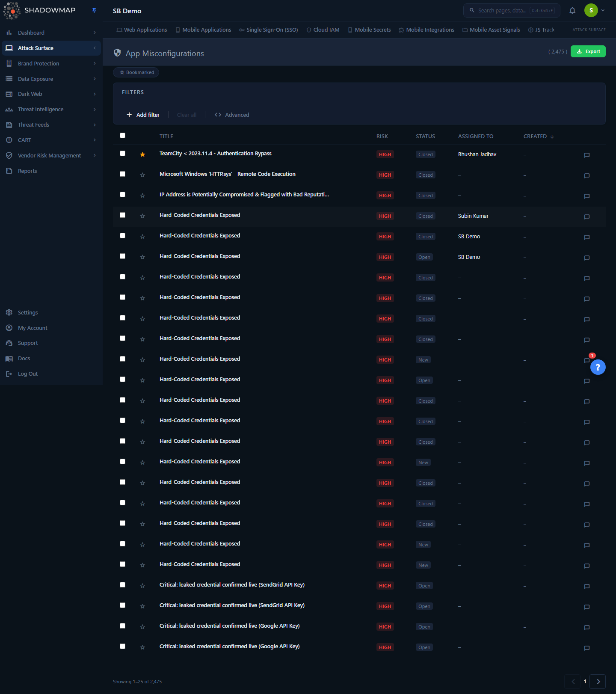This screenshot has width=616, height=694.
Task: Expand Data Exposure submenu
Action: tap(95, 79)
